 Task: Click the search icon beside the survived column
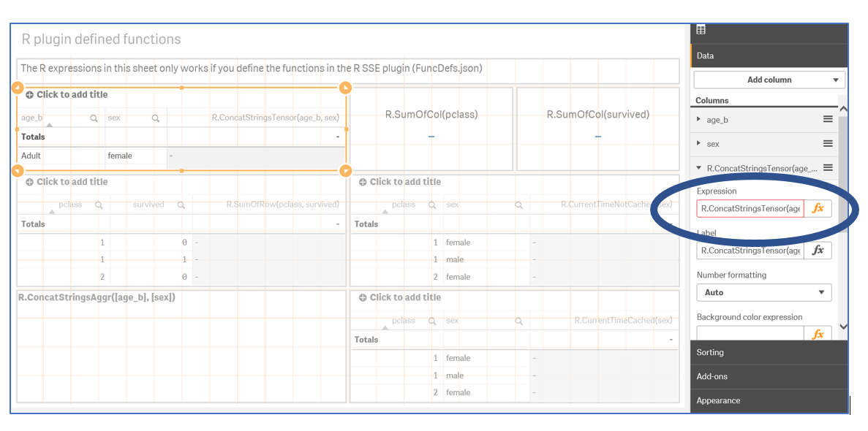[181, 205]
